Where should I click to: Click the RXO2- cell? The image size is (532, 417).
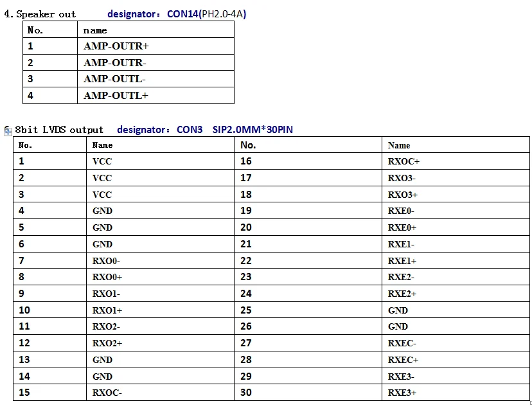(x=160, y=326)
